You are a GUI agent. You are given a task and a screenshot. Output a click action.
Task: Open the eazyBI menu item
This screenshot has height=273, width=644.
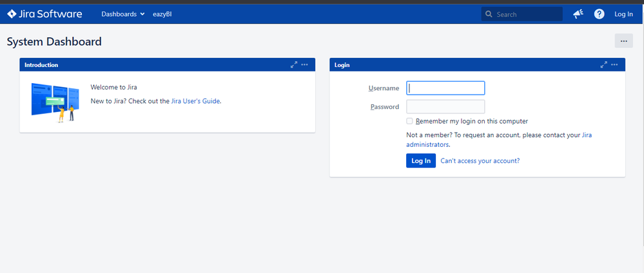[x=162, y=14]
